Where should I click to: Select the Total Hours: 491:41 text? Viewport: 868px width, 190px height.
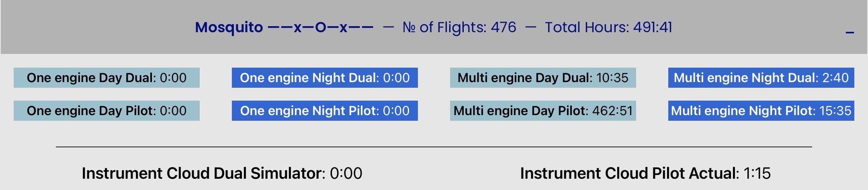608,27
